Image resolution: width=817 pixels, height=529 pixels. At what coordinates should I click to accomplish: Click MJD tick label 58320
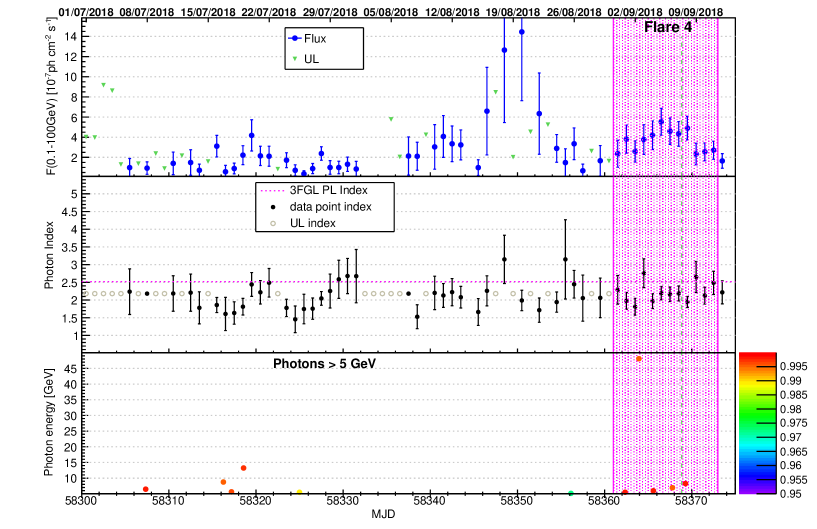(256, 501)
